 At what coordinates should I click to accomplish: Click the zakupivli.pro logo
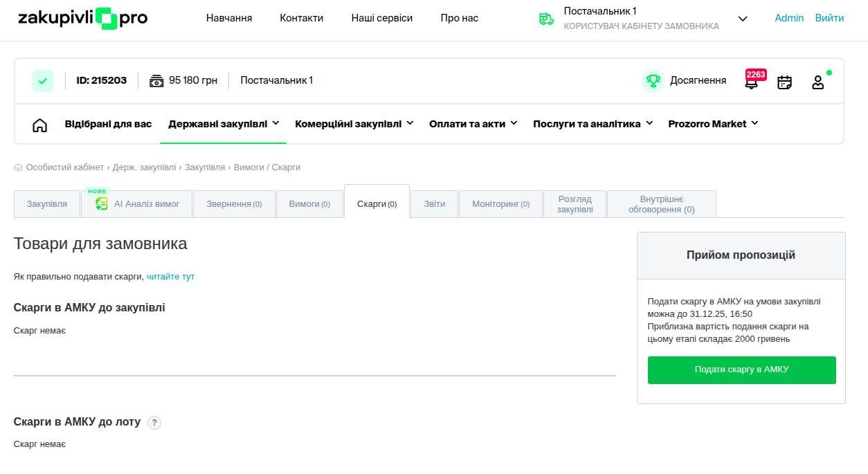coord(83,19)
